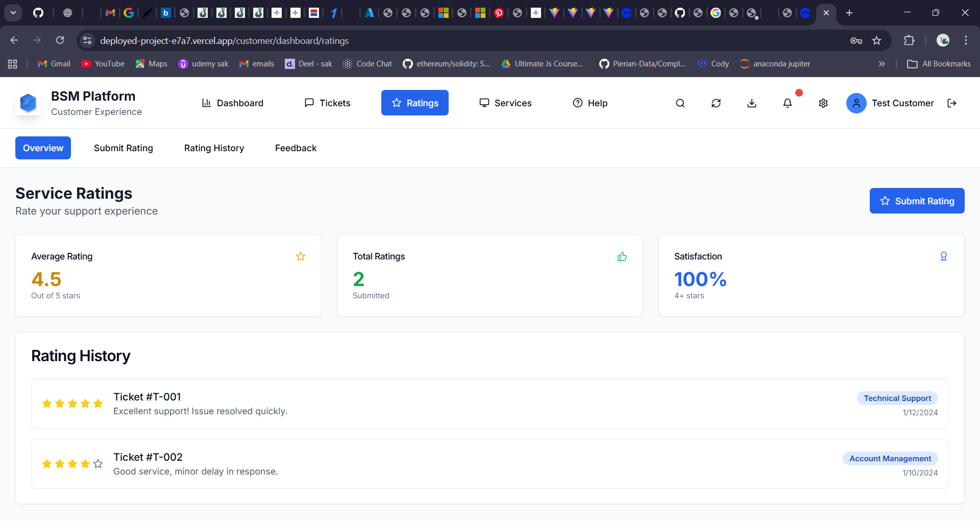
Task: Open the tab search dropdown arrow
Action: (13, 13)
